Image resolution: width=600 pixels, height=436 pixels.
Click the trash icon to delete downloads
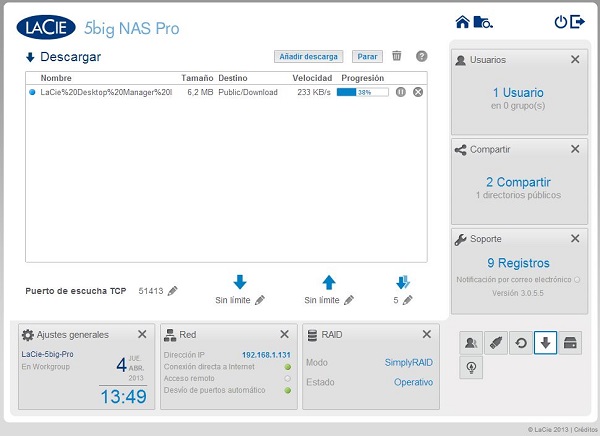397,56
